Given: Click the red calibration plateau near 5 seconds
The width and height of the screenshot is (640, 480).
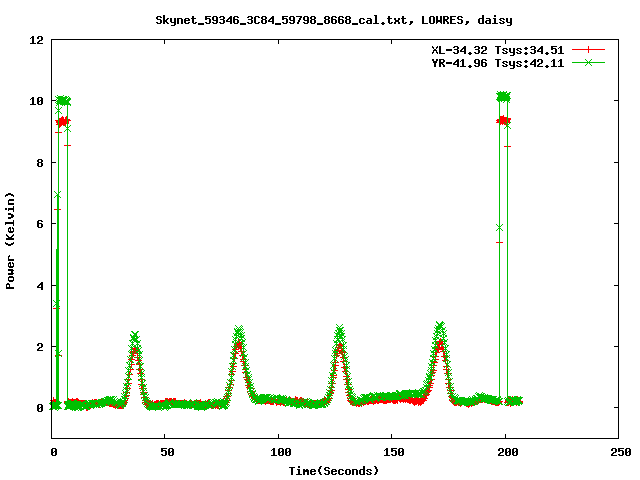Looking at the screenshot, I should tap(62, 121).
